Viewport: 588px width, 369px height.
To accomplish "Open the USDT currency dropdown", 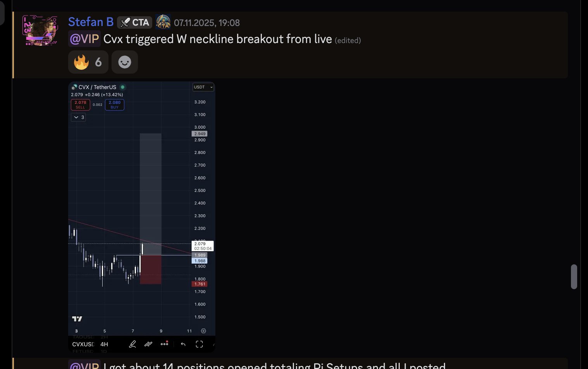I will (x=203, y=87).
